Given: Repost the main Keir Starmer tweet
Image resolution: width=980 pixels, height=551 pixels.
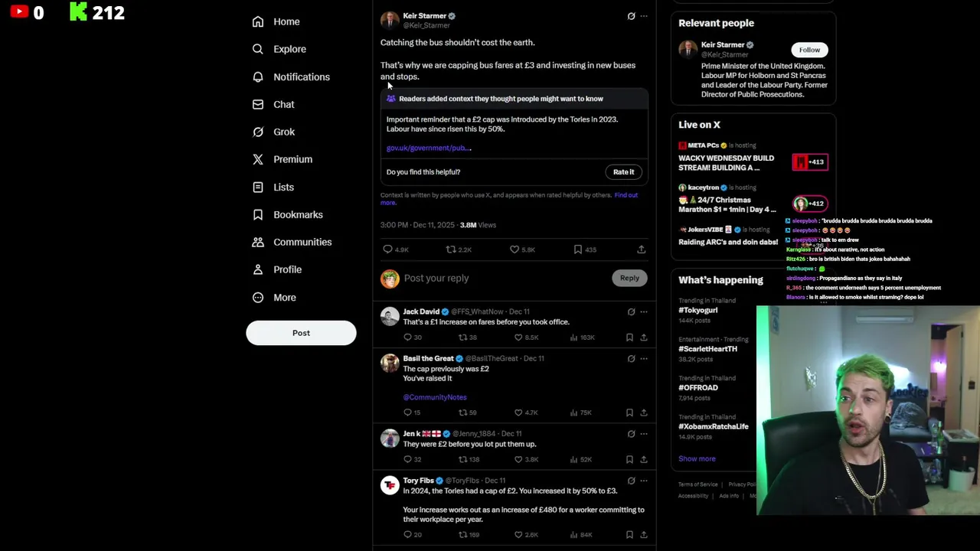Looking at the screenshot, I should tap(451, 249).
